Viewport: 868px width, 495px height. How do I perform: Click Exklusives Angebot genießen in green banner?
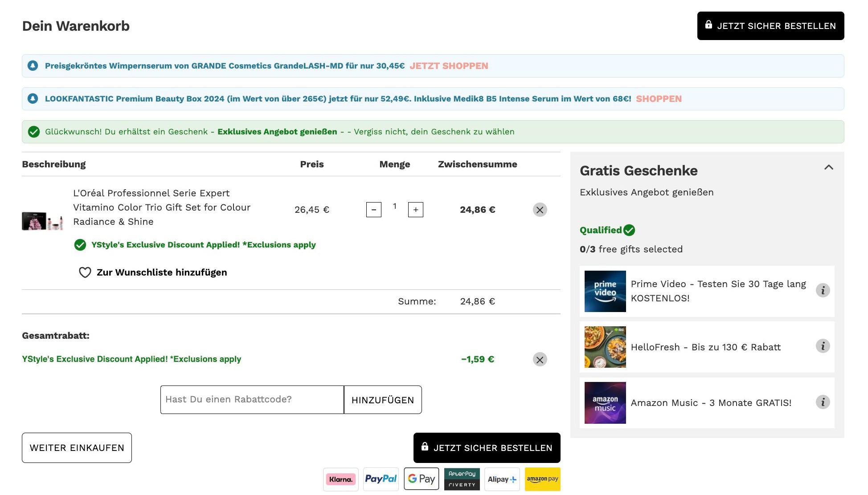(277, 132)
